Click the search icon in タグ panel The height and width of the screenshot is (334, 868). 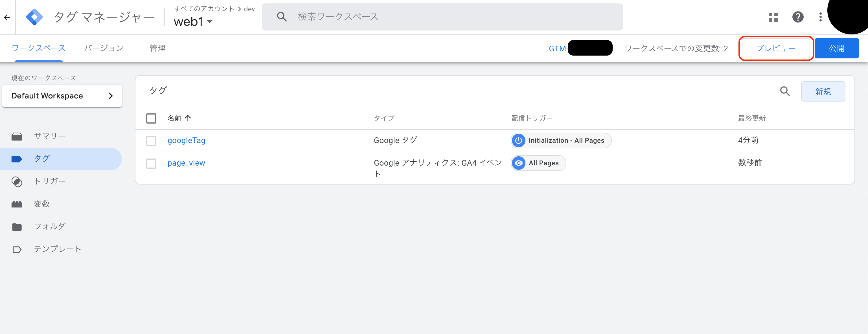[785, 91]
